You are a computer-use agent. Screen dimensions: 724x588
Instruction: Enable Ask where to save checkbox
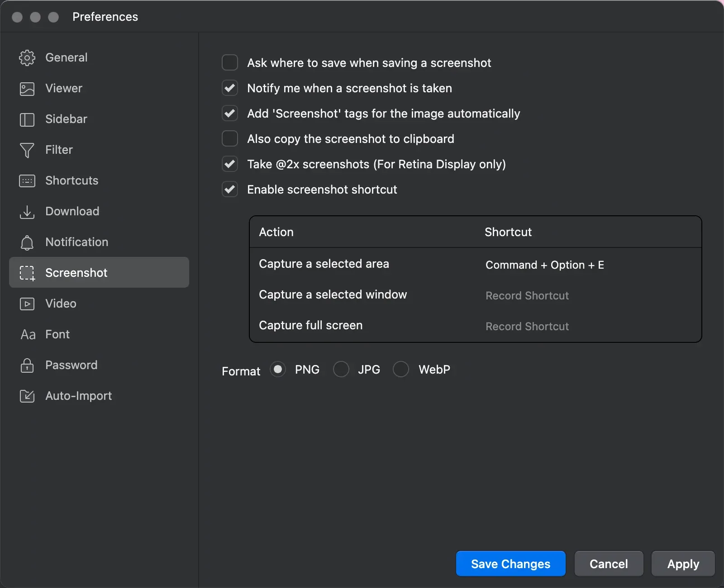(x=230, y=62)
